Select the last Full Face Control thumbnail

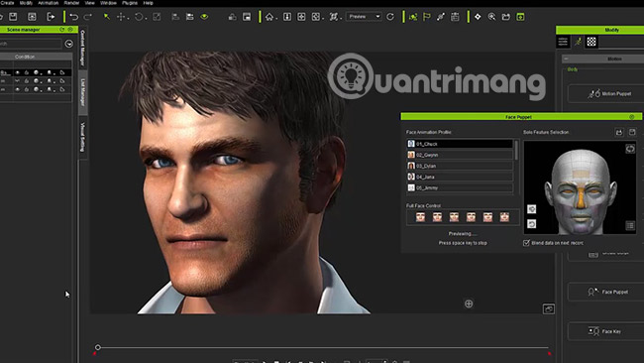[504, 217]
